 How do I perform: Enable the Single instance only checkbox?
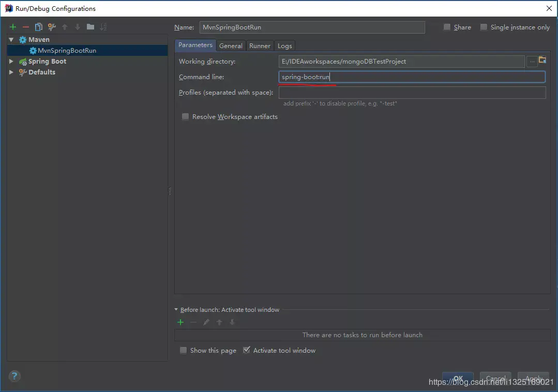tap(484, 27)
